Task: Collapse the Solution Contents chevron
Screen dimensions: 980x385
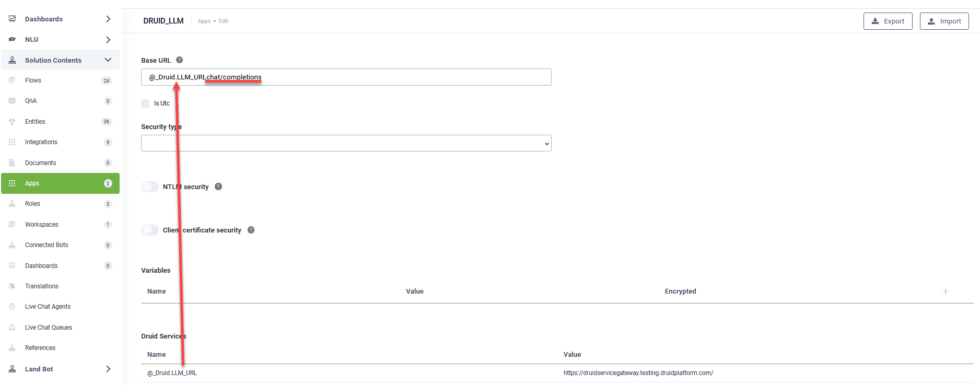Action: coord(108,60)
